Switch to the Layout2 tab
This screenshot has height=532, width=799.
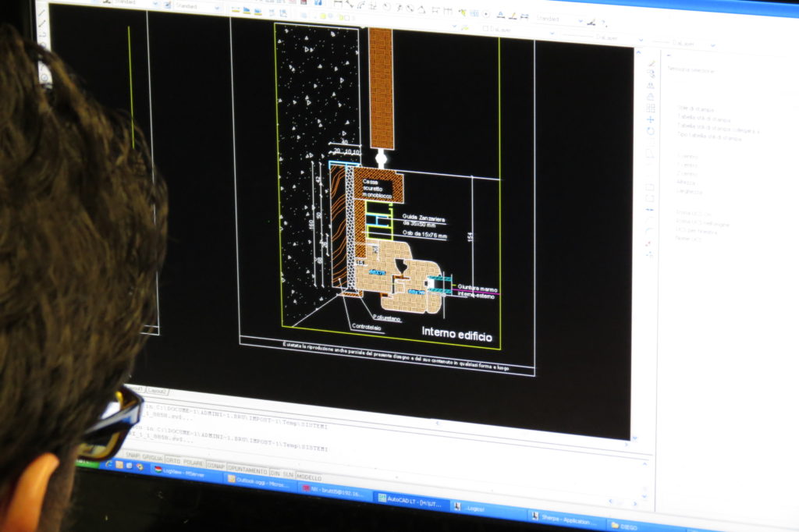157,391
